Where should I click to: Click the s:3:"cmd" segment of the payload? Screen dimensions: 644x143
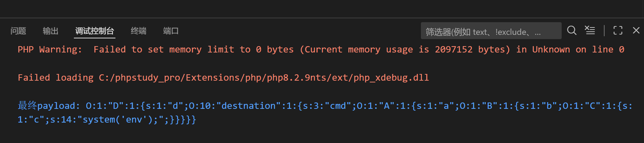pos(328,106)
